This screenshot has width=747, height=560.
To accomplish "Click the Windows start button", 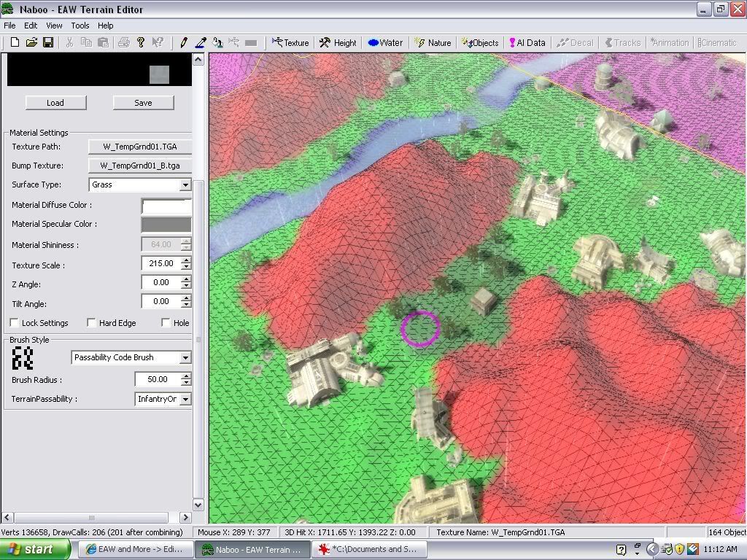I will [x=35, y=550].
